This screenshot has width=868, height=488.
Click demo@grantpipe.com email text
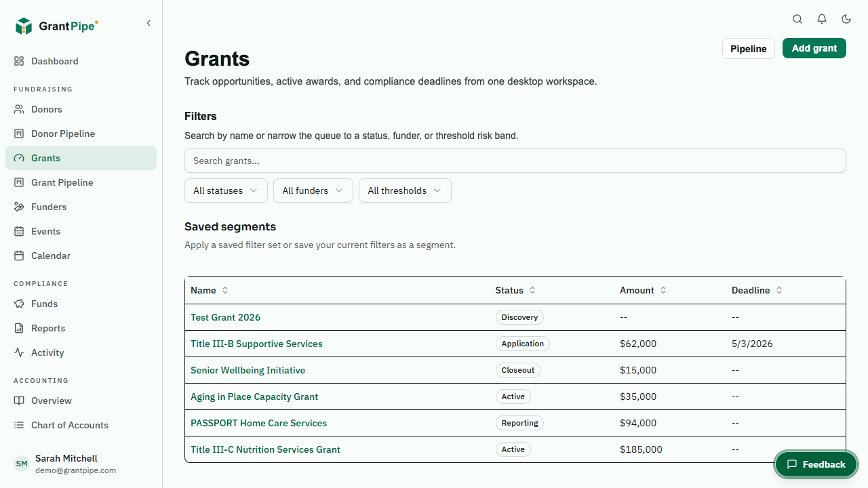point(75,470)
